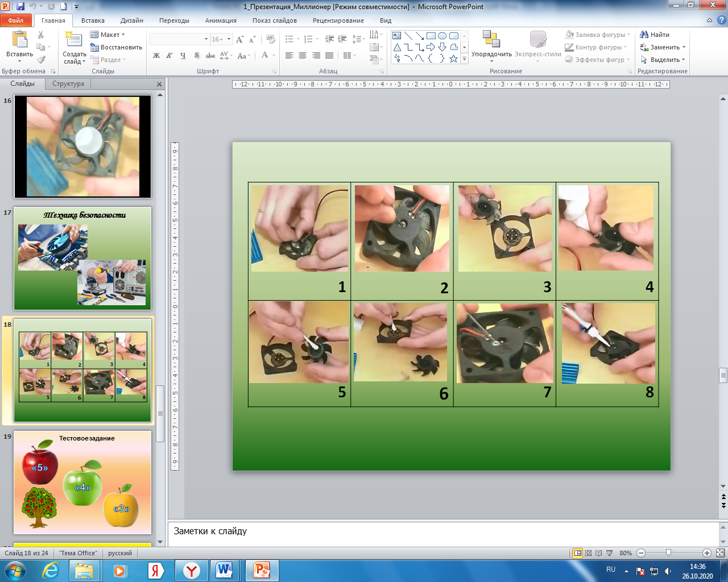Click the zoom slider handle in status bar
Image resolution: width=728 pixels, height=582 pixels.
tap(669, 553)
